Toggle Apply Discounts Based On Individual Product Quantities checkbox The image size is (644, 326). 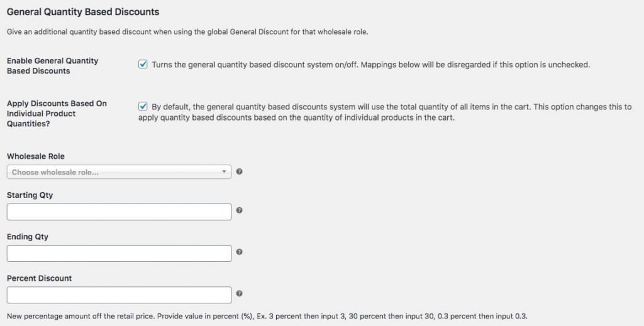(143, 107)
